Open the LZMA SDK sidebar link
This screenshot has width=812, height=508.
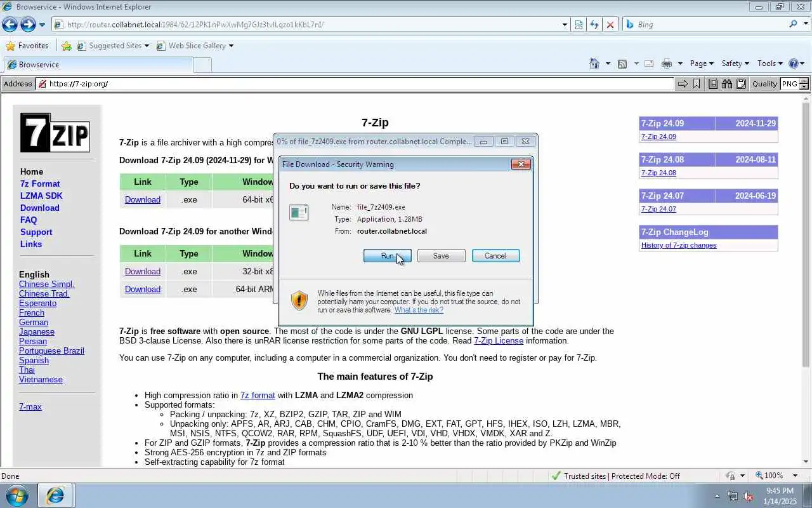coord(41,196)
